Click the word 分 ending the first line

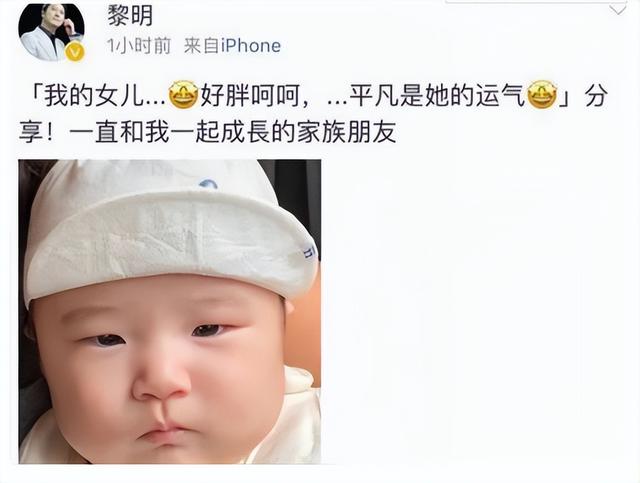coord(596,96)
